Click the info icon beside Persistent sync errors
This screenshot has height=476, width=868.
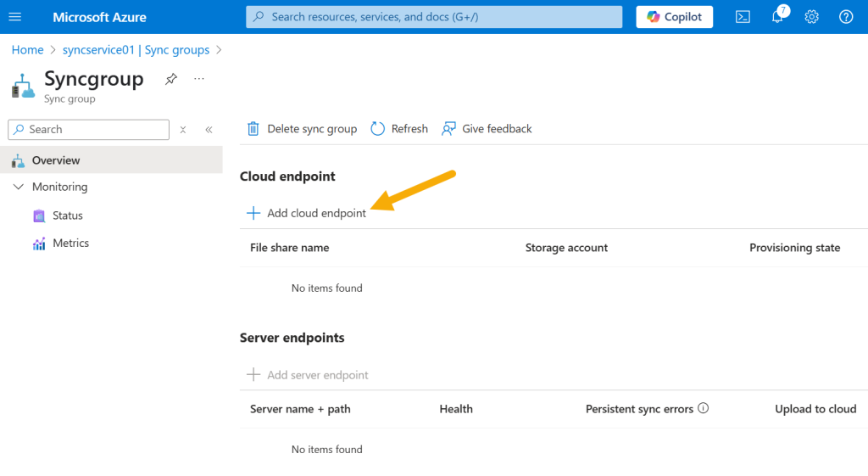(x=703, y=408)
